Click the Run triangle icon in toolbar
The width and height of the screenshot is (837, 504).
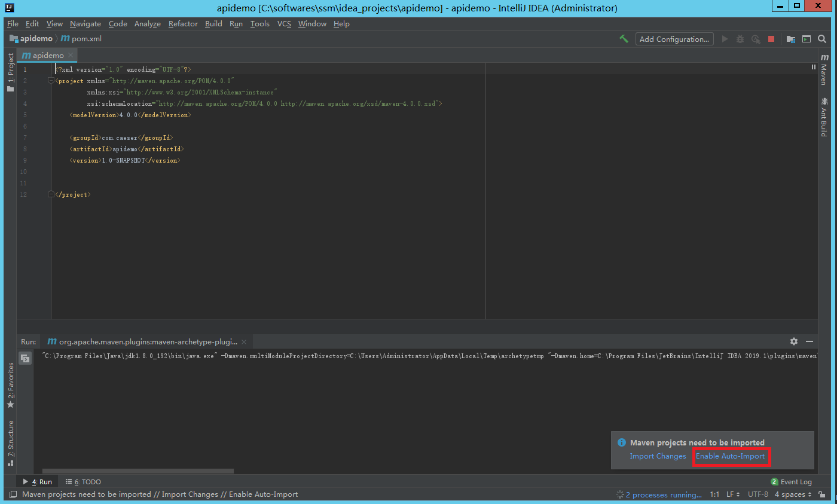725,39
